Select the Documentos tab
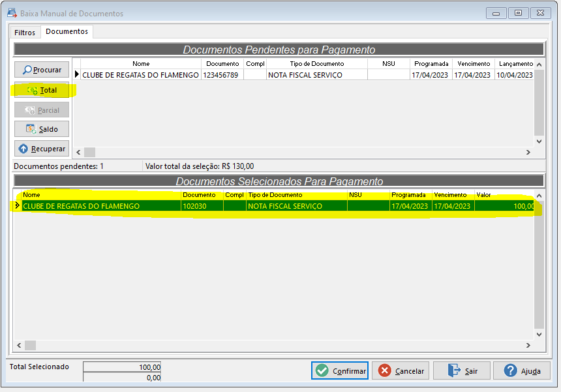Viewport: 561px width, 392px height. 67,31
